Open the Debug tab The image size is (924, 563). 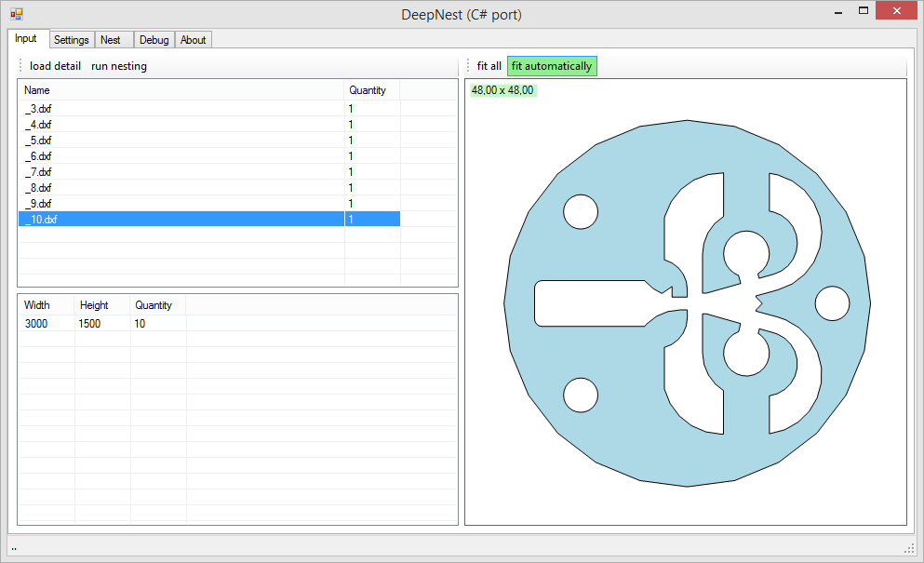click(154, 40)
